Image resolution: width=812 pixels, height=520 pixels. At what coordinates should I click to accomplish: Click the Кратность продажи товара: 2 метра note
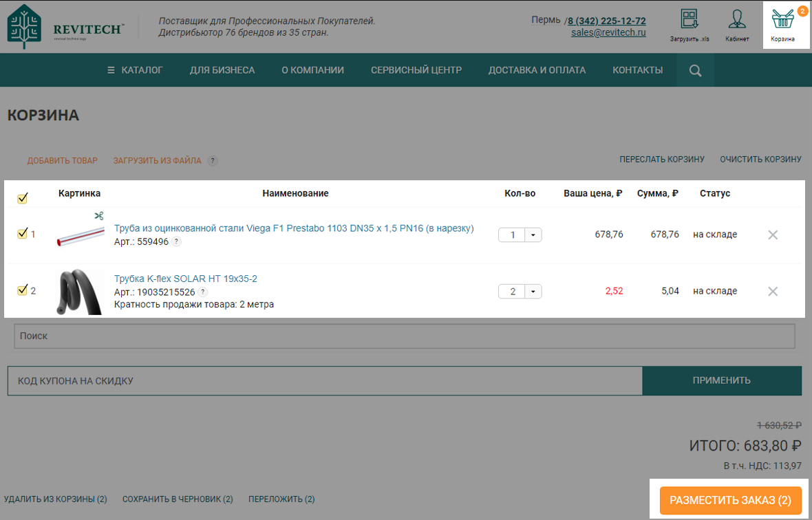[x=193, y=304]
